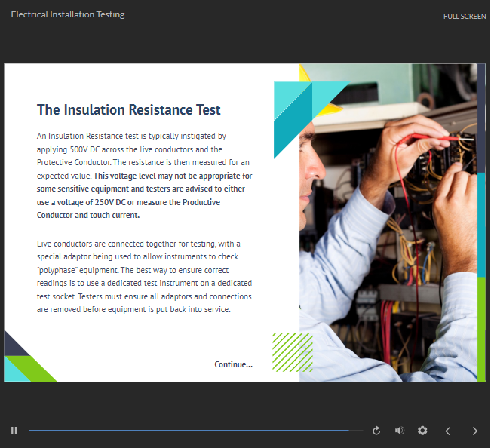Click the Continue... link
The width and height of the screenshot is (491, 448).
point(233,364)
